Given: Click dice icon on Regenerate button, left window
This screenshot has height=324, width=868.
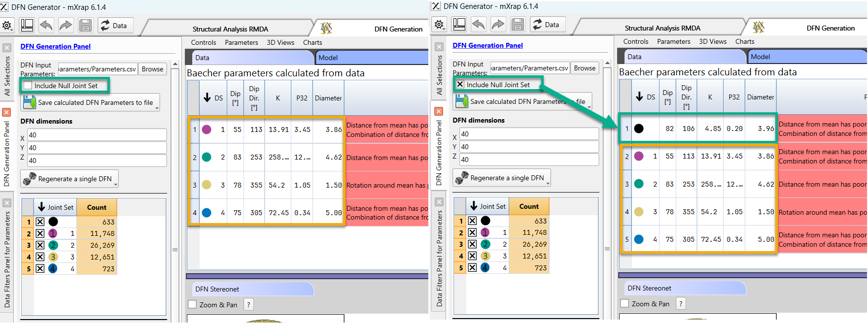Looking at the screenshot, I should [x=30, y=178].
